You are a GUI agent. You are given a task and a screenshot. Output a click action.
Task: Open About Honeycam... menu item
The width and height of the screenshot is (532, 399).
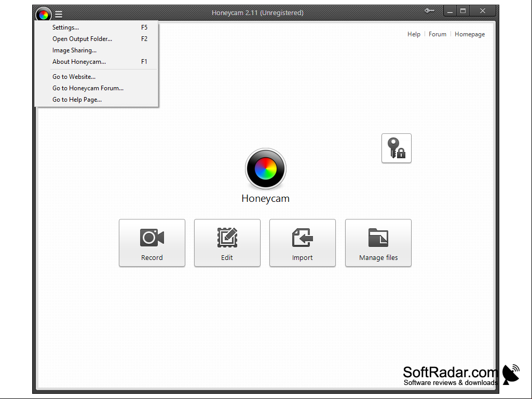point(97,62)
